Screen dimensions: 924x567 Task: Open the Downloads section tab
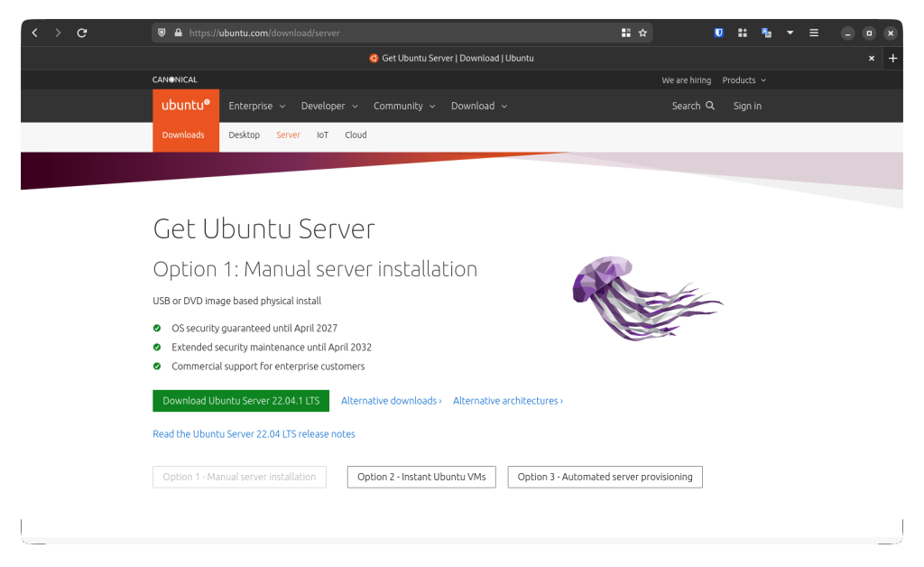(183, 135)
